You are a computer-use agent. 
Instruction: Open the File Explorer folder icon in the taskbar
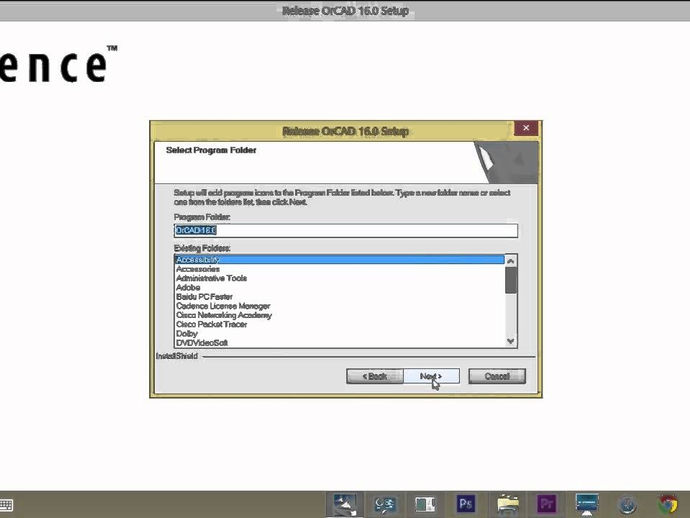click(507, 504)
